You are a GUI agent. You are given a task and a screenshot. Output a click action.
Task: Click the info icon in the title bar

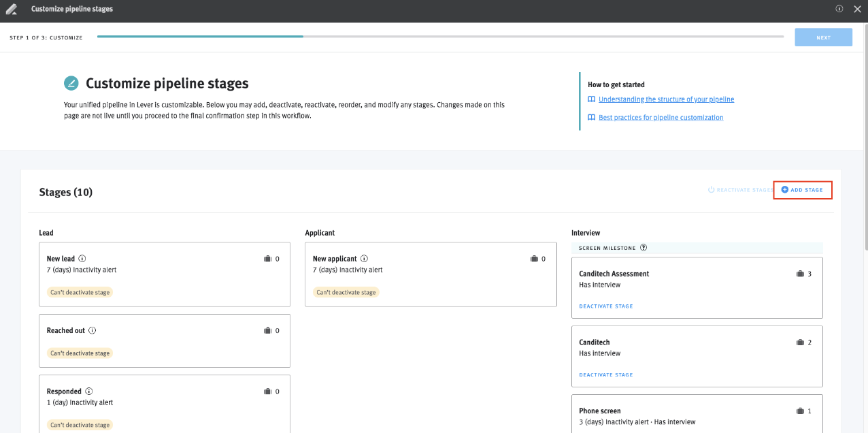(839, 9)
